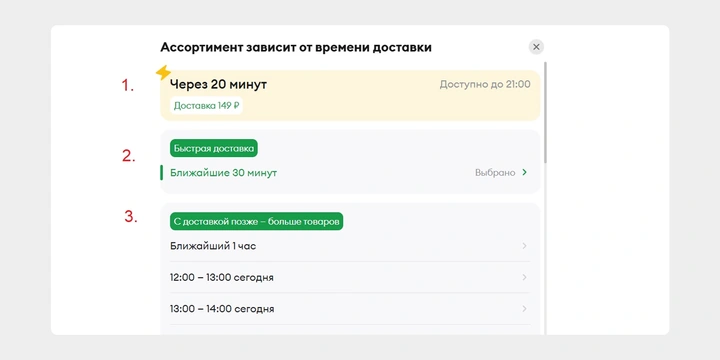Click the "Доставка 149 ₽" price badge

pos(207,106)
